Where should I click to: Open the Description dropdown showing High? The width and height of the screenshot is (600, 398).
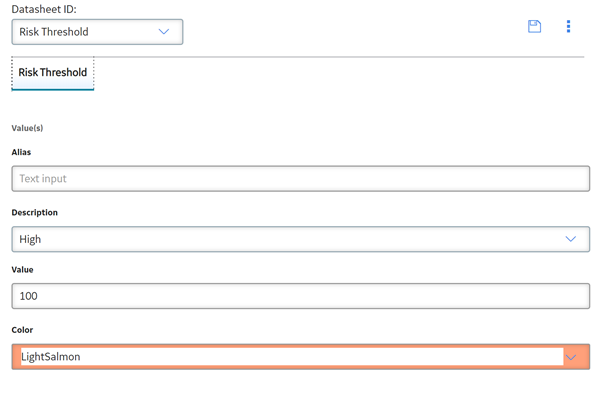click(300, 239)
